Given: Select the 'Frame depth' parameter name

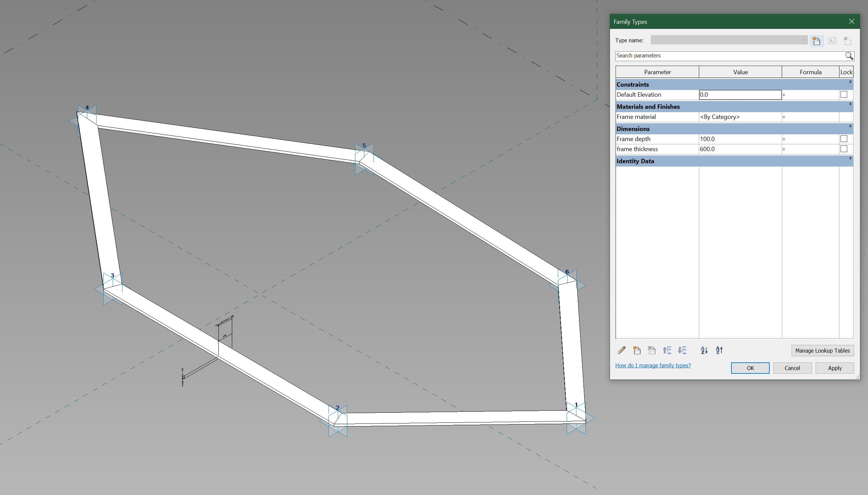Looking at the screenshot, I should coord(633,139).
